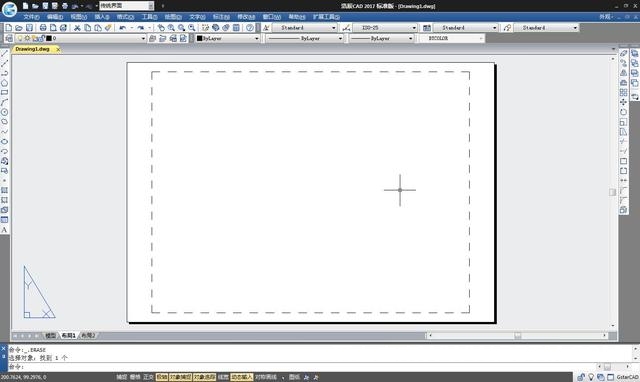The width and height of the screenshot is (640, 382).
Task: Click the Cut scissors icon
Action: [x=77, y=28]
